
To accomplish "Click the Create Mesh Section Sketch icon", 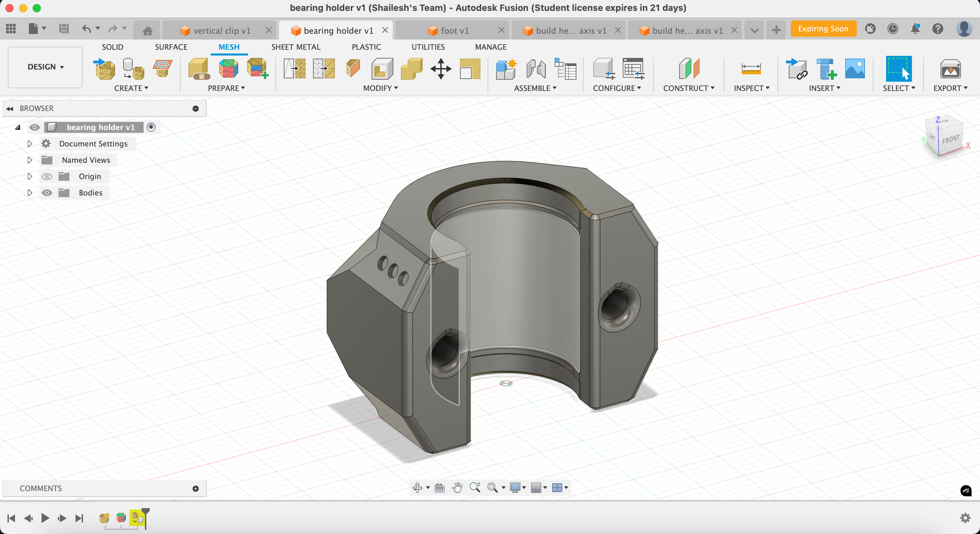I will click(162, 68).
